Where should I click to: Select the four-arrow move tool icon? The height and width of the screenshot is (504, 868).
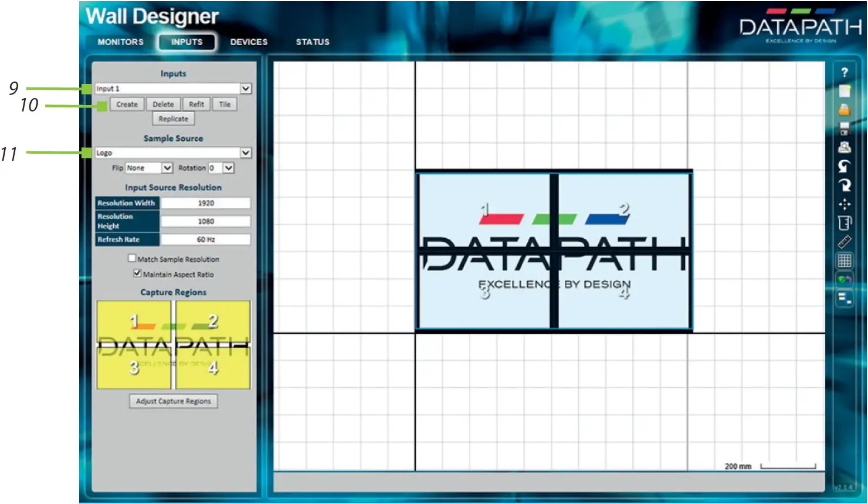pos(845,204)
